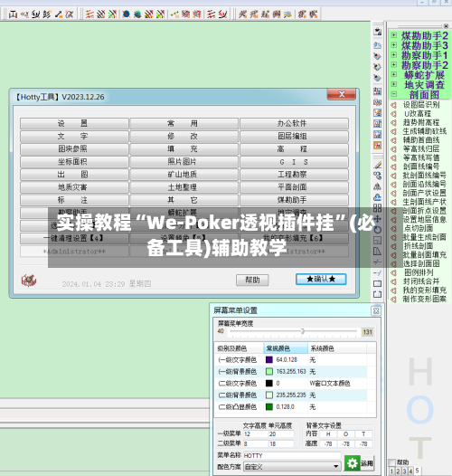Click the 屏幕菜单宽度 slider handle

pos(303,331)
